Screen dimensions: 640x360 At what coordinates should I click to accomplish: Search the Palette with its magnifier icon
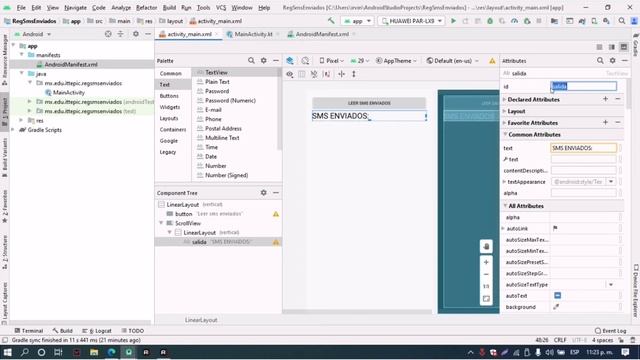(251, 60)
